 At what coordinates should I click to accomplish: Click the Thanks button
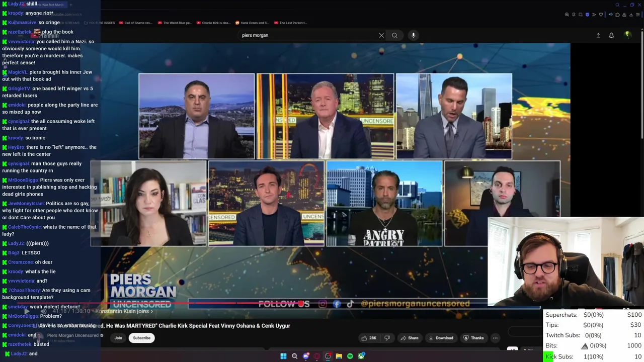pos(473,338)
